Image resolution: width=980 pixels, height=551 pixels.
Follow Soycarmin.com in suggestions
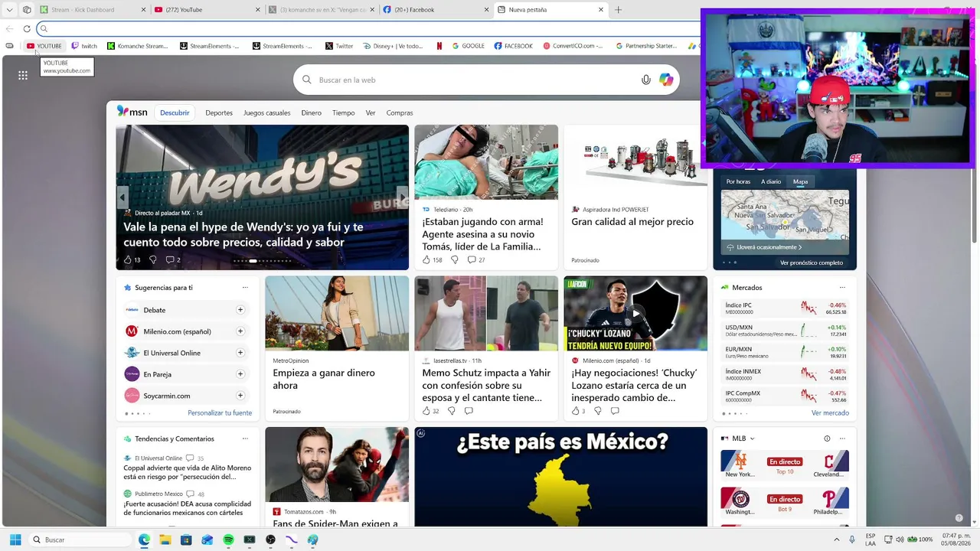(240, 396)
